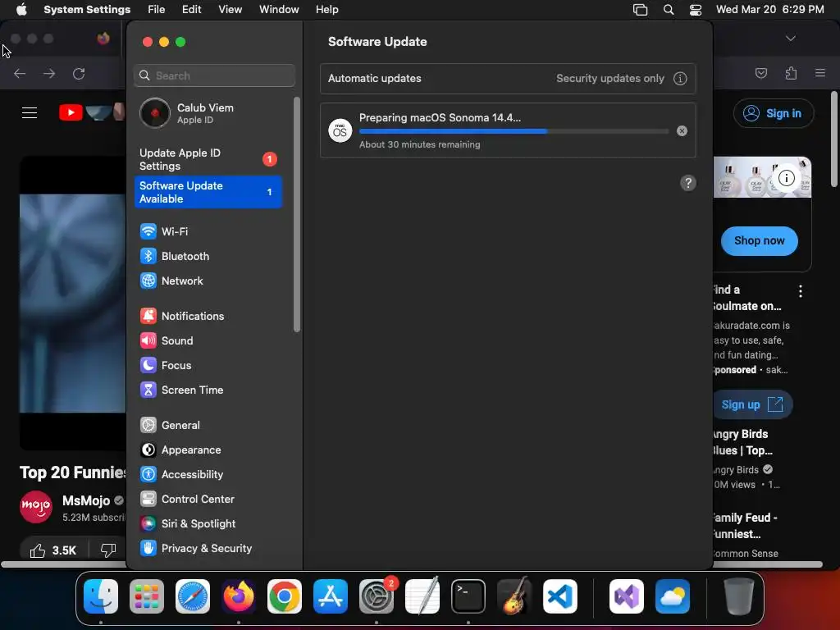Open the File menu
Screen dimensions: 840x630
pos(157,10)
